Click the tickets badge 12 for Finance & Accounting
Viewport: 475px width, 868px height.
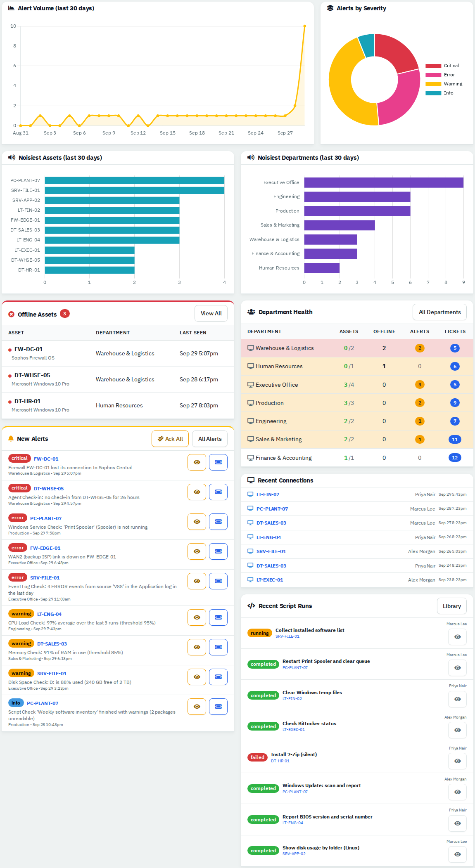click(455, 458)
